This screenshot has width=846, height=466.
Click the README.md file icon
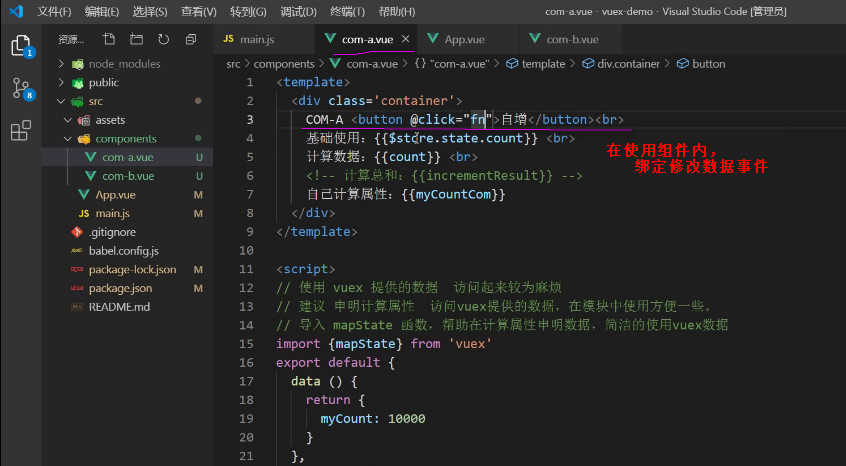(77, 307)
